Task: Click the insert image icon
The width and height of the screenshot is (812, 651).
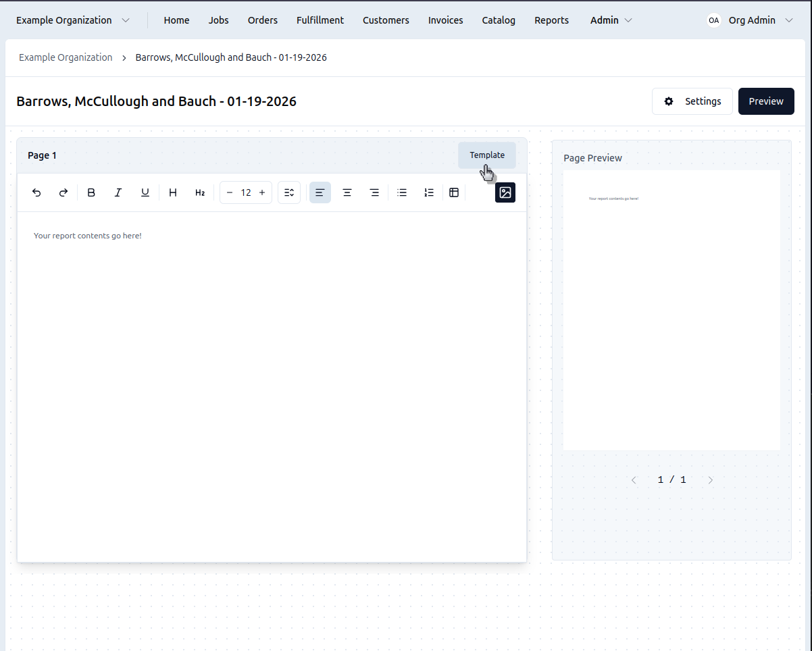Action: pyautogui.click(x=505, y=192)
